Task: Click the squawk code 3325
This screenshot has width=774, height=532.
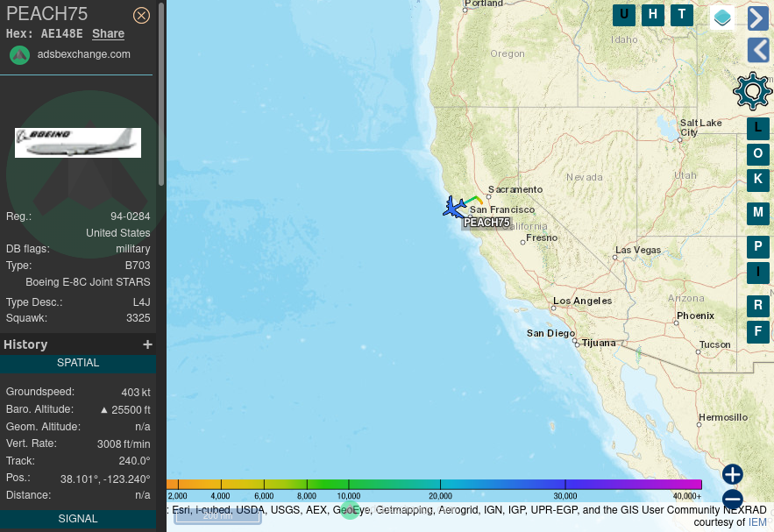Action: pos(138,318)
